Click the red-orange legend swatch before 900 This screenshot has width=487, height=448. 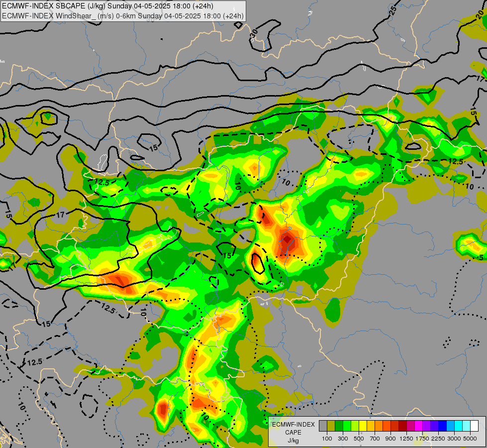[x=387, y=426]
